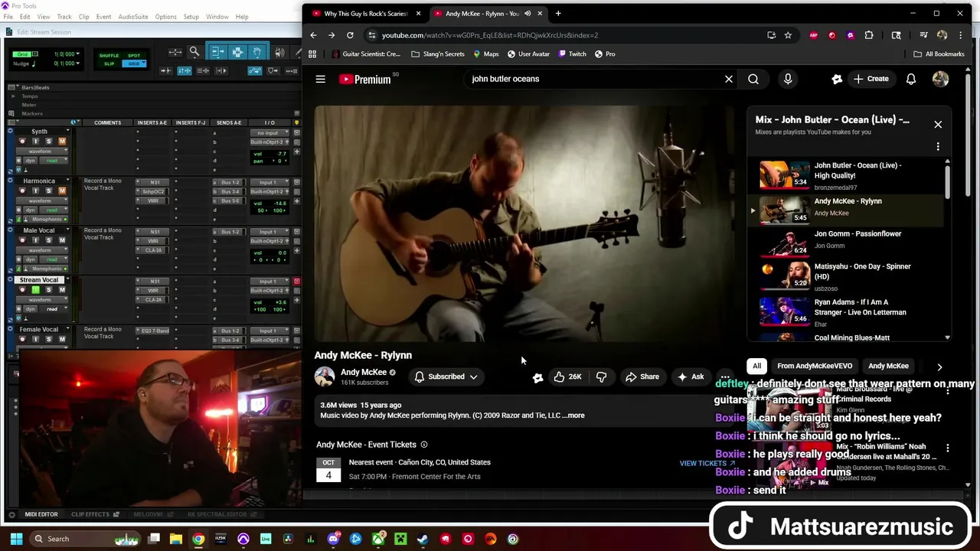Image resolution: width=980 pixels, height=551 pixels.
Task: Click the Ask button under video
Action: [x=690, y=377]
